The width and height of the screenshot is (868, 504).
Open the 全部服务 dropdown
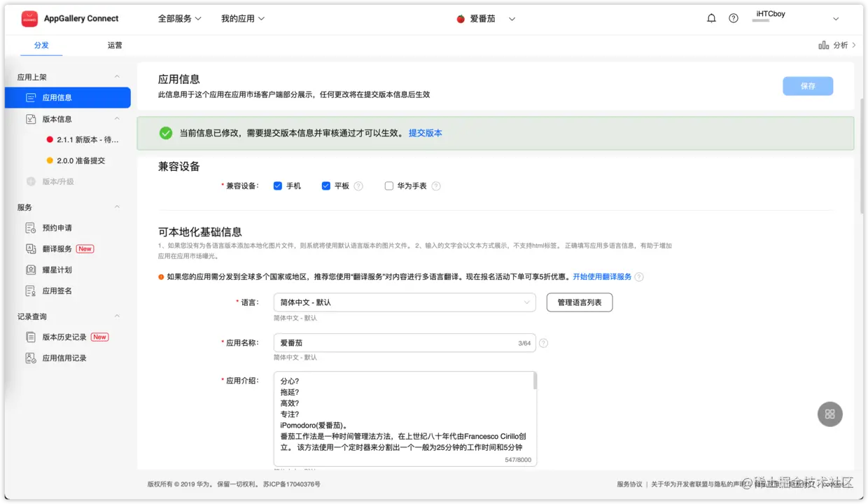tap(180, 19)
